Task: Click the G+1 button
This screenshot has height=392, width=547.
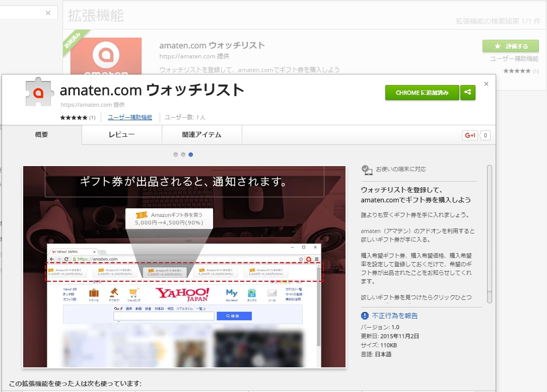Action: [470, 135]
